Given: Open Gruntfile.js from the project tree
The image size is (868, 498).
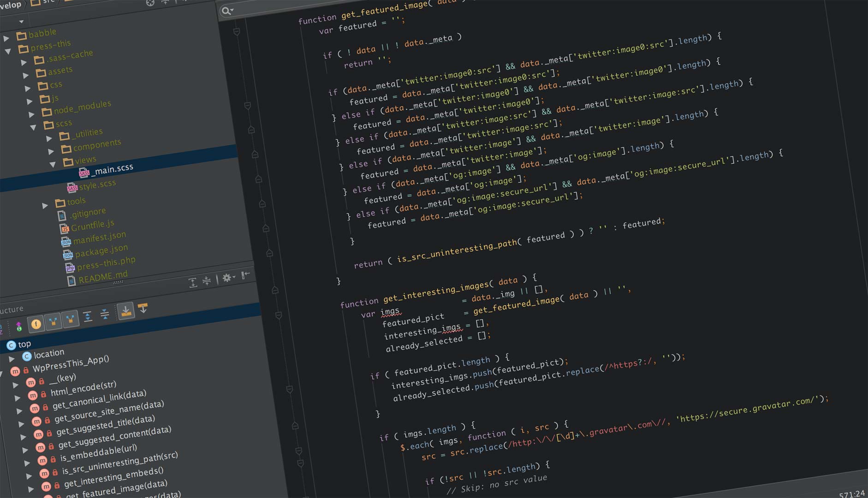Looking at the screenshot, I should 92,226.
